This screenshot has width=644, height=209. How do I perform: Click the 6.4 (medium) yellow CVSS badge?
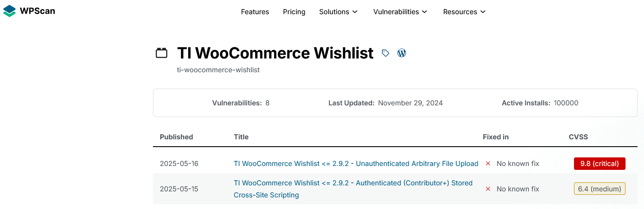coord(600,189)
